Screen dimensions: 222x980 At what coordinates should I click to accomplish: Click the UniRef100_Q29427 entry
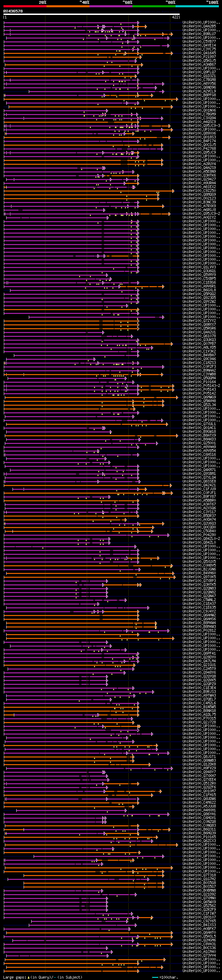tap(199, 179)
